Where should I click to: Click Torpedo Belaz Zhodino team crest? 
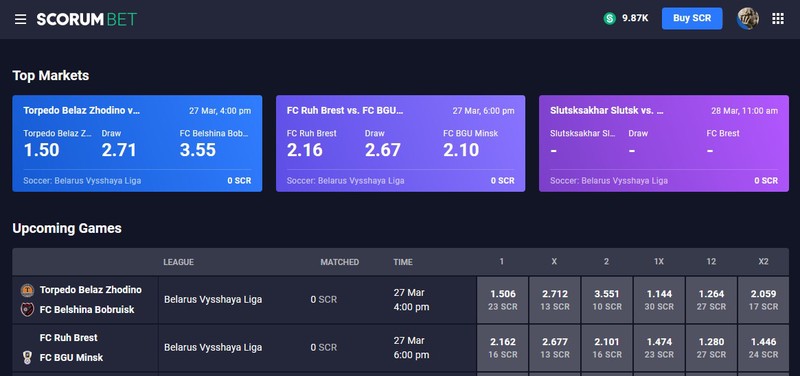click(x=27, y=290)
